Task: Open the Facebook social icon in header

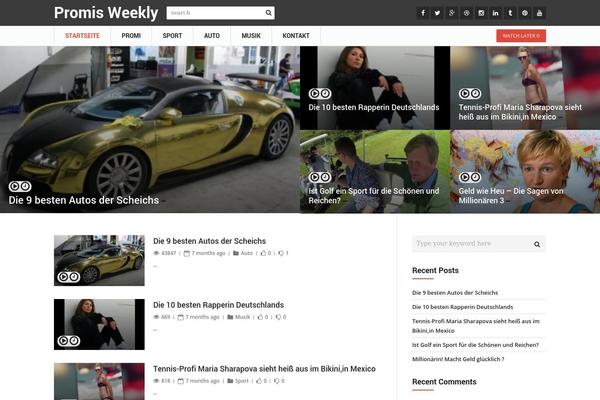Action: (423, 13)
